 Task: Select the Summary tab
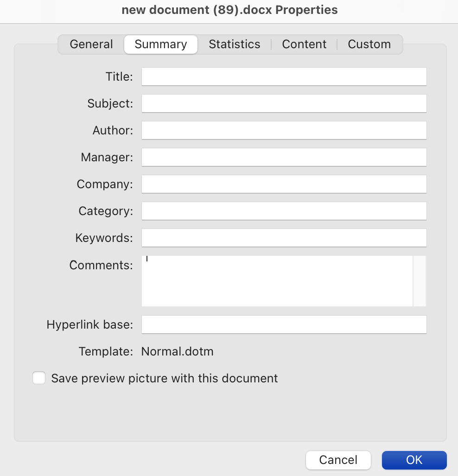click(161, 44)
